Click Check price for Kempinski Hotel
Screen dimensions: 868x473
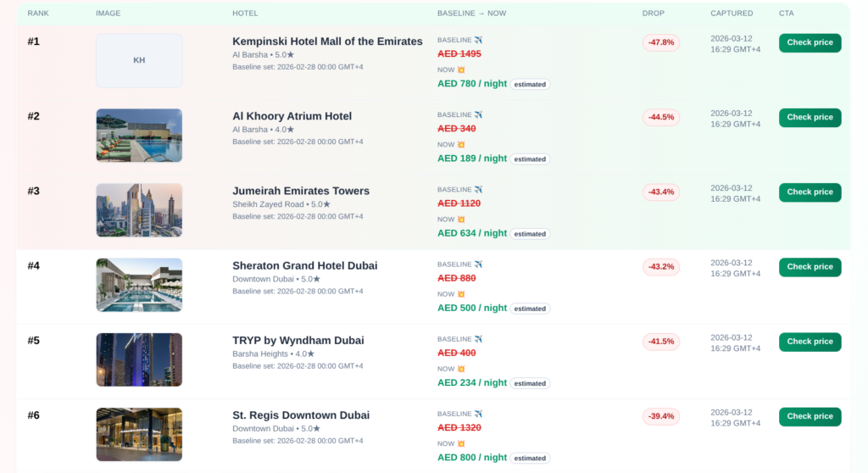pyautogui.click(x=810, y=42)
